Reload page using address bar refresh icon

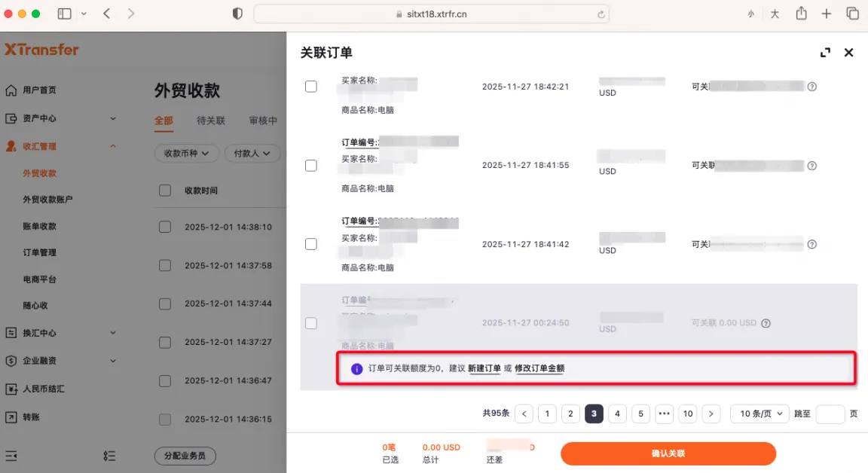(601, 14)
